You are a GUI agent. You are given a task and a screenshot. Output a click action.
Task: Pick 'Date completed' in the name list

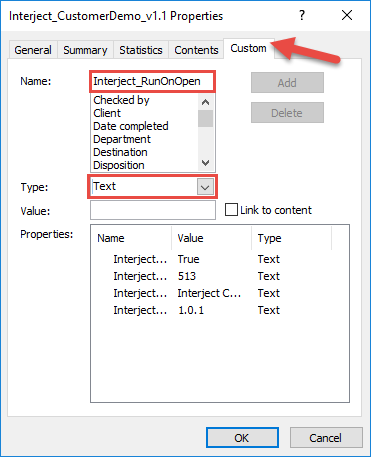pos(131,126)
